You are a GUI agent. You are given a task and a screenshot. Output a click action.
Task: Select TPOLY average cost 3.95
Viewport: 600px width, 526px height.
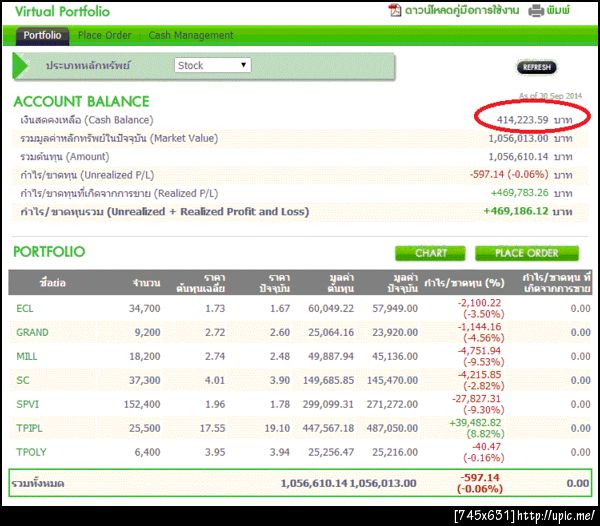pos(215,452)
